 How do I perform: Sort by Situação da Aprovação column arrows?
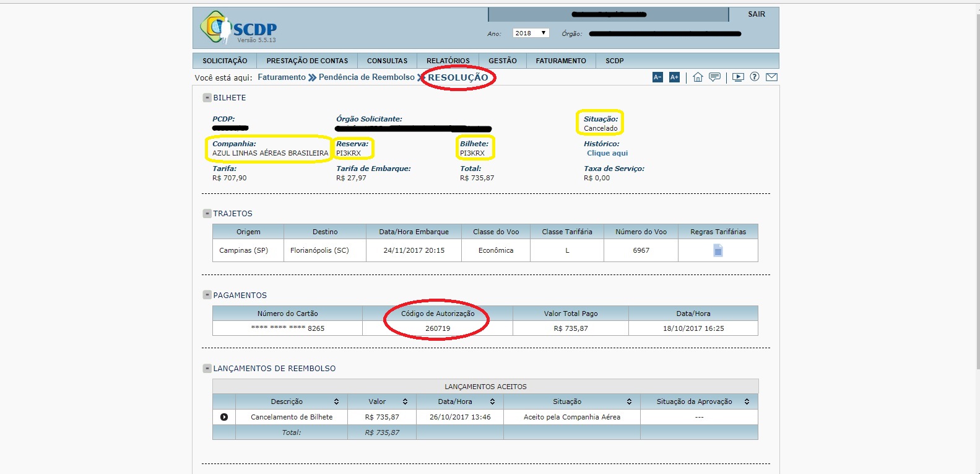pos(747,402)
